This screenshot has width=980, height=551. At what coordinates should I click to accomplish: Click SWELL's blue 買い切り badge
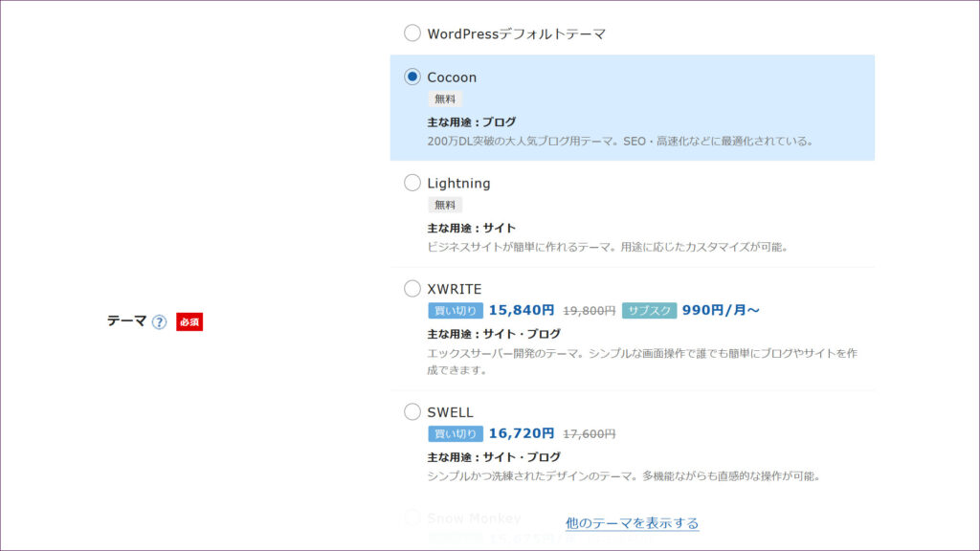(456, 434)
